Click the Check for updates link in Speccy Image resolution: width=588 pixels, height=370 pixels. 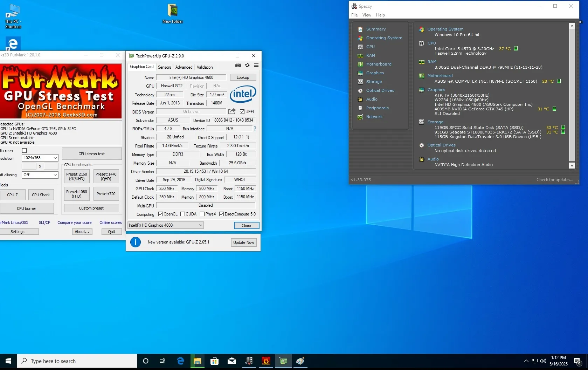click(x=555, y=180)
